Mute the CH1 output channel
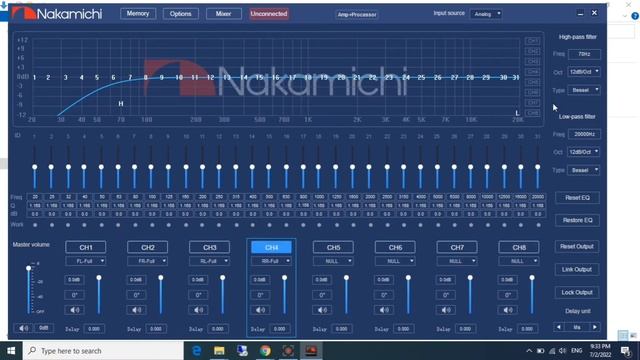Image resolution: width=640 pixels, height=360 pixels. [75, 310]
